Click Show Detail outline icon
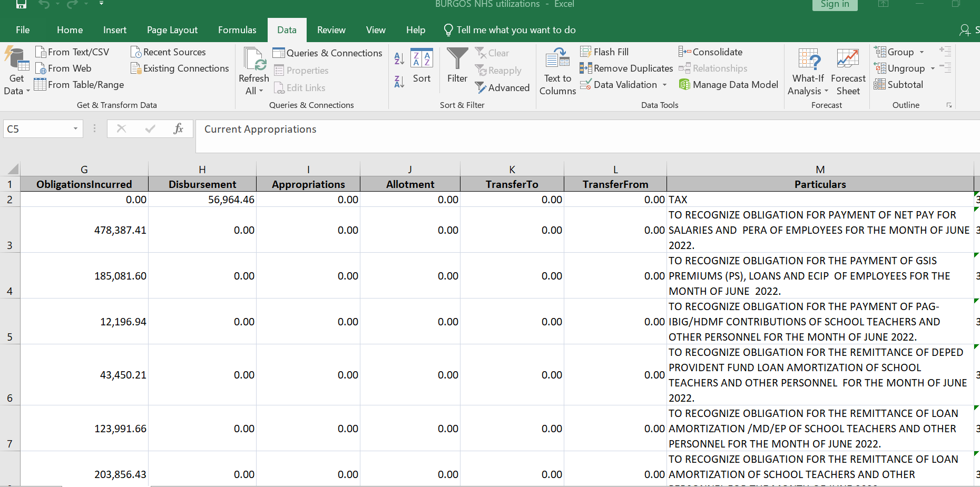Viewport: 980px width, 487px height. pos(945,52)
